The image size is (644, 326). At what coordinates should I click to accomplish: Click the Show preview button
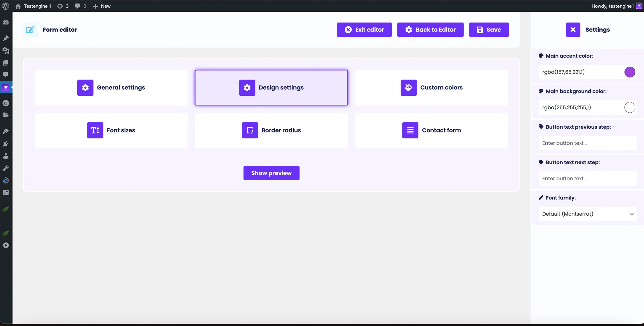click(271, 173)
